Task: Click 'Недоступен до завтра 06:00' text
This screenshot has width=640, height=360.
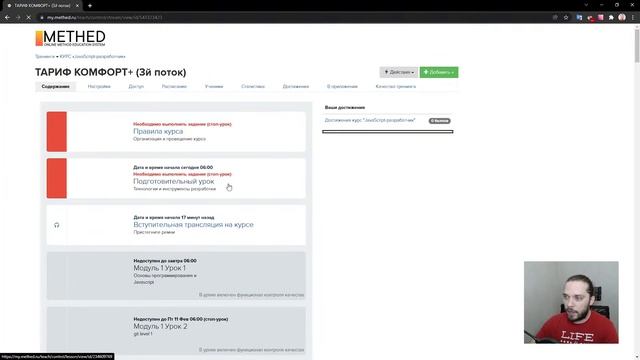Action: pyautogui.click(x=165, y=260)
